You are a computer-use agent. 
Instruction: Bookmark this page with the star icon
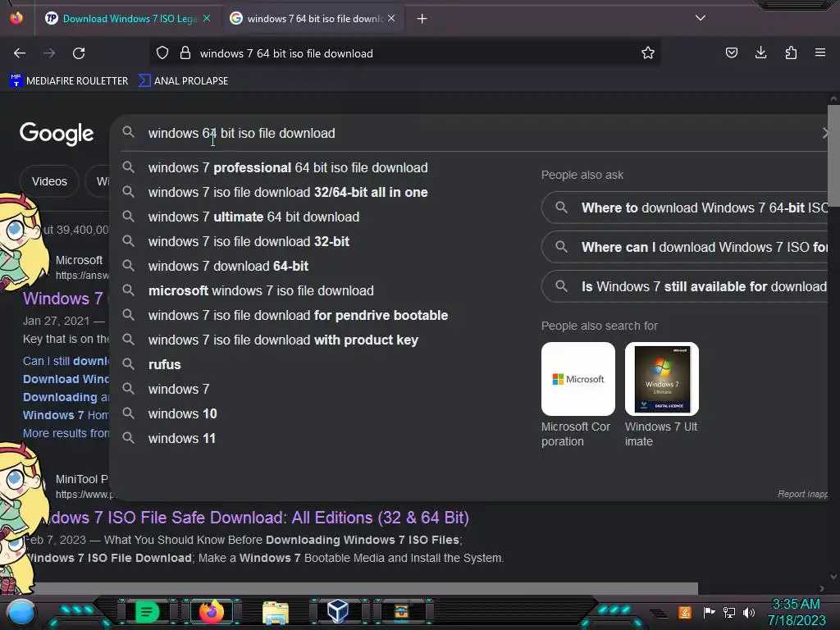click(648, 52)
